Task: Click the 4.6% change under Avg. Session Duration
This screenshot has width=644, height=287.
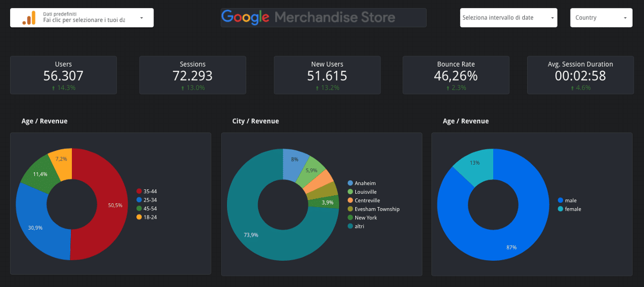Action: pyautogui.click(x=580, y=88)
